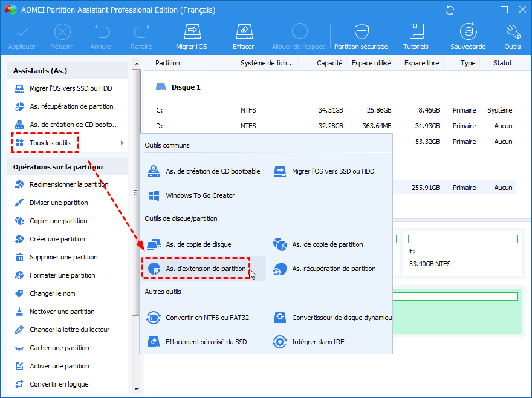
Task: Sort by Espace utilisé column header
Action: pyautogui.click(x=371, y=63)
